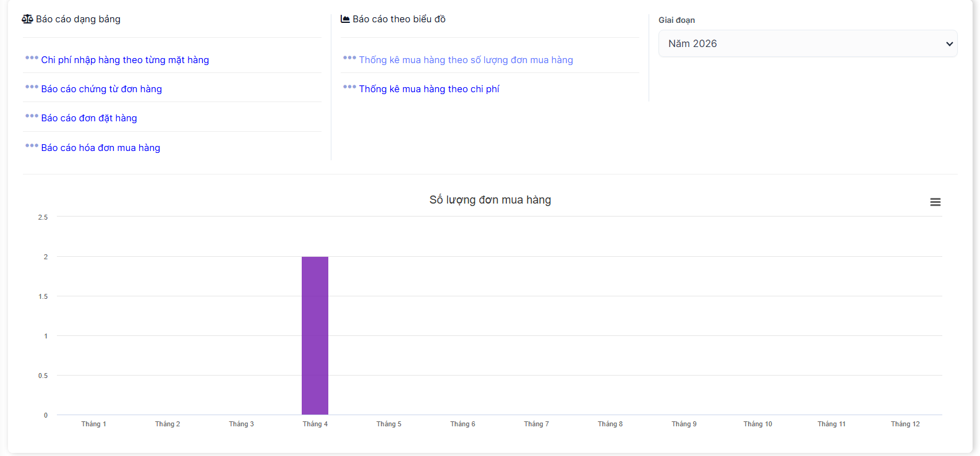The image size is (980, 456).
Task: Go to Báo cáo đơn đặt hàng
Action: point(89,118)
